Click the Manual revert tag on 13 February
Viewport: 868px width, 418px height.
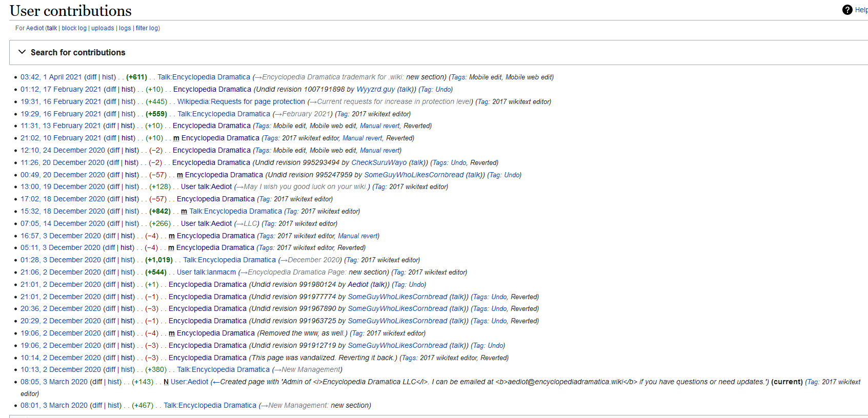379,126
